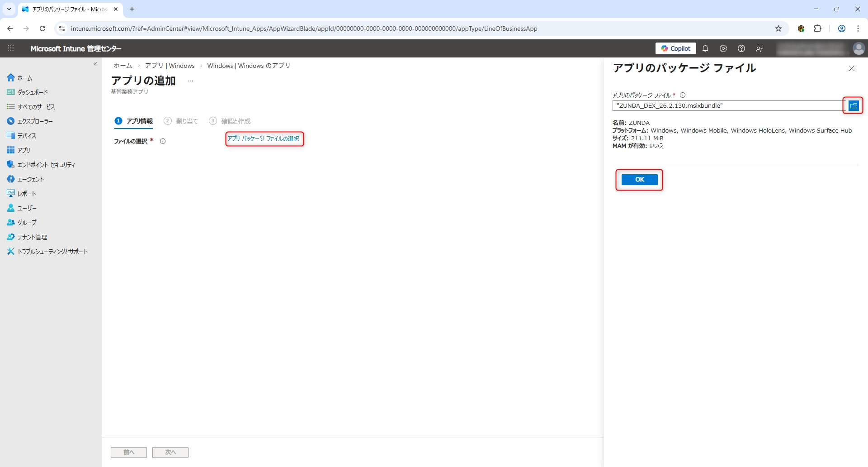This screenshot has height=467, width=868.
Task: Select the アプリ情報 step tab
Action: pos(134,121)
